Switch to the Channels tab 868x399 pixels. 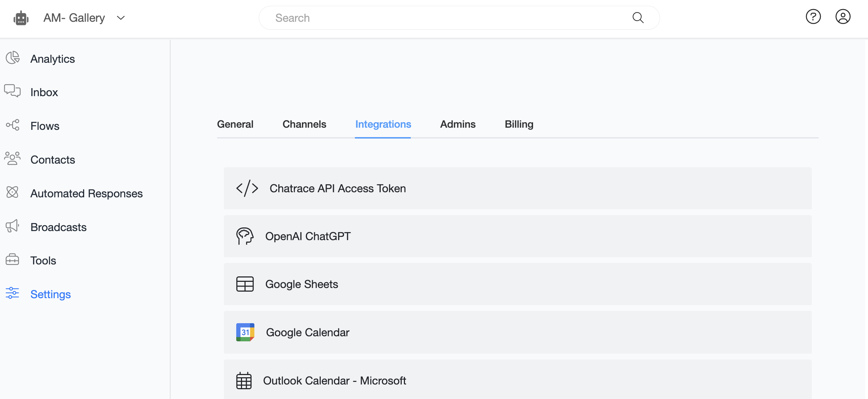click(x=304, y=124)
